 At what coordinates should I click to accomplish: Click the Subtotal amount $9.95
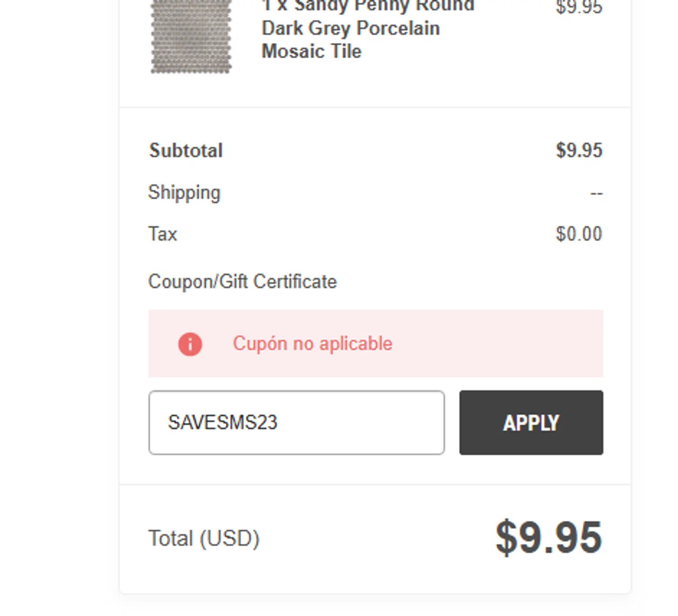579,150
